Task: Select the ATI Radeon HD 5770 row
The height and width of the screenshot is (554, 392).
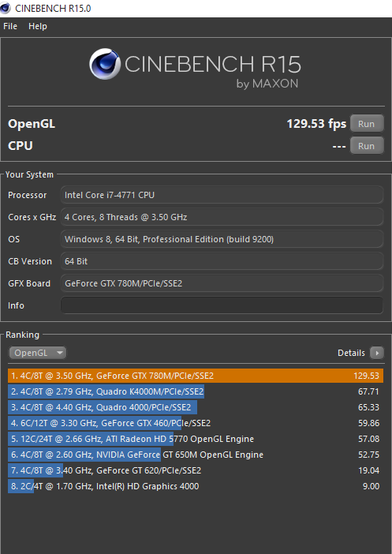Action: [x=196, y=439]
